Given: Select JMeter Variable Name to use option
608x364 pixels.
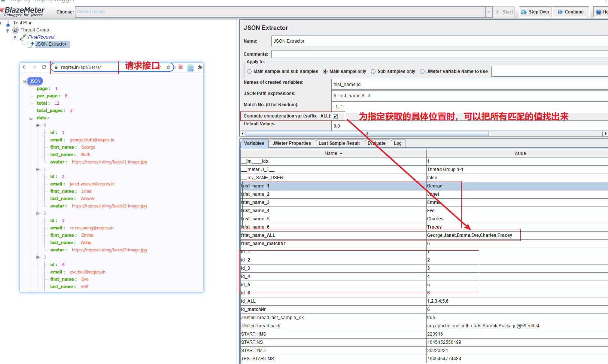Looking at the screenshot, I should click(422, 71).
